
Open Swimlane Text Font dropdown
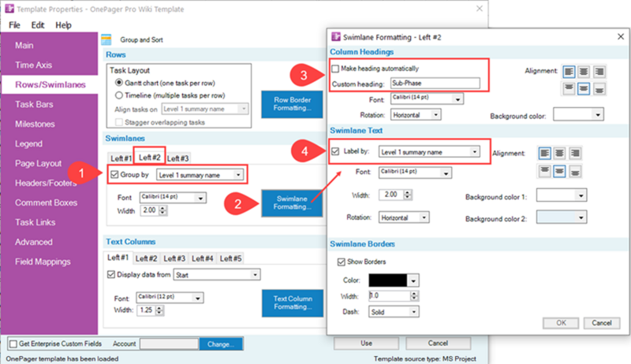[416, 173]
